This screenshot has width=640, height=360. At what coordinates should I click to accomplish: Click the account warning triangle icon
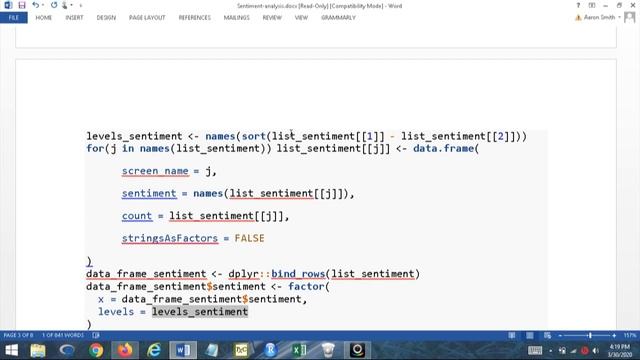578,18
